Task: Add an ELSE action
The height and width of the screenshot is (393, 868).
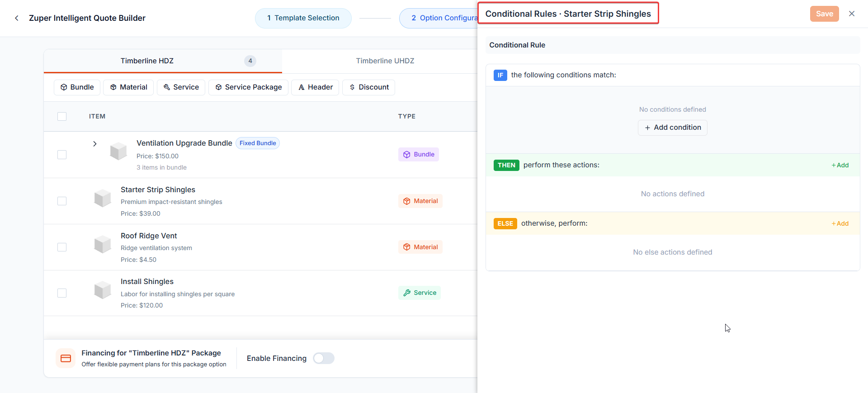Action: (x=840, y=223)
